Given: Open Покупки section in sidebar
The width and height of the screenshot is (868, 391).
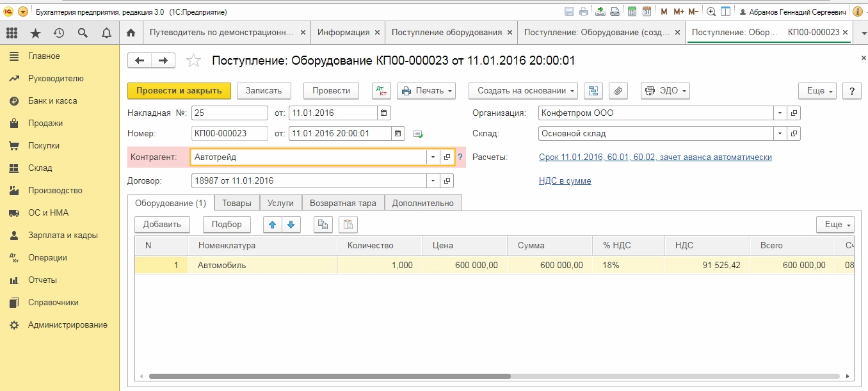Looking at the screenshot, I should (44, 146).
